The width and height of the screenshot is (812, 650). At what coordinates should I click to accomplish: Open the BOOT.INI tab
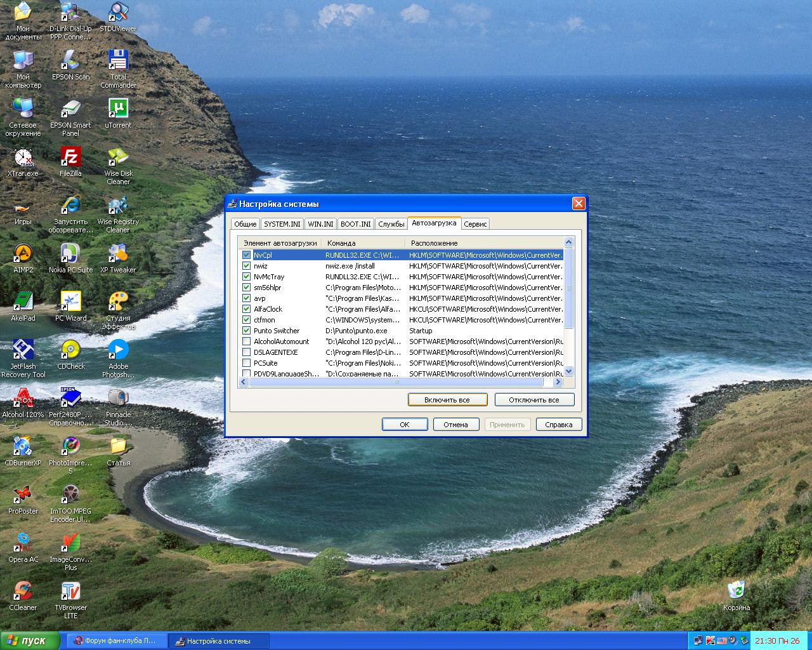[355, 224]
